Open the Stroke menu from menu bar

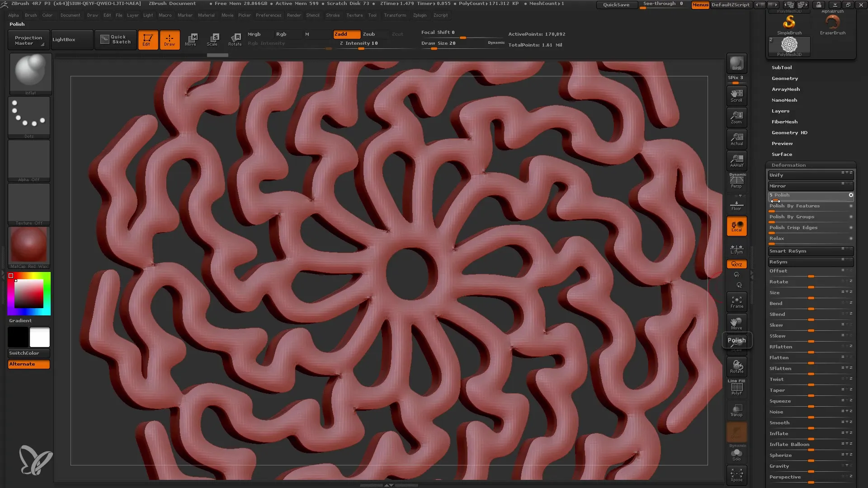[333, 15]
